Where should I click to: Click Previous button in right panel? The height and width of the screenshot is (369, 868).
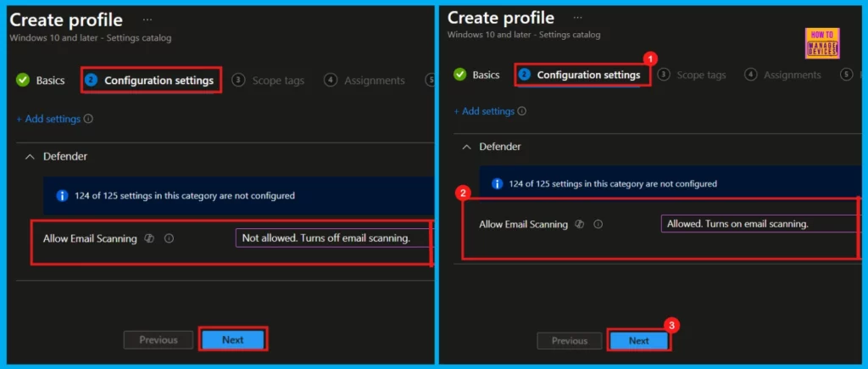[569, 341]
